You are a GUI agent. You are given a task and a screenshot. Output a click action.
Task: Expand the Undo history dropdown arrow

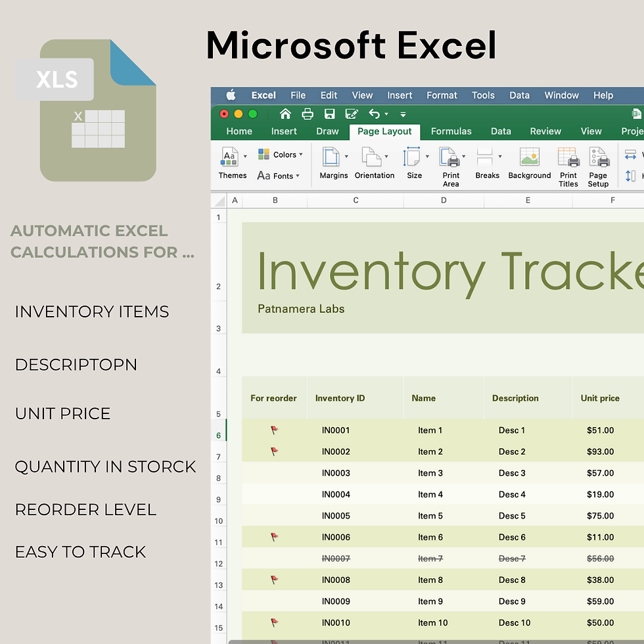[386, 114]
